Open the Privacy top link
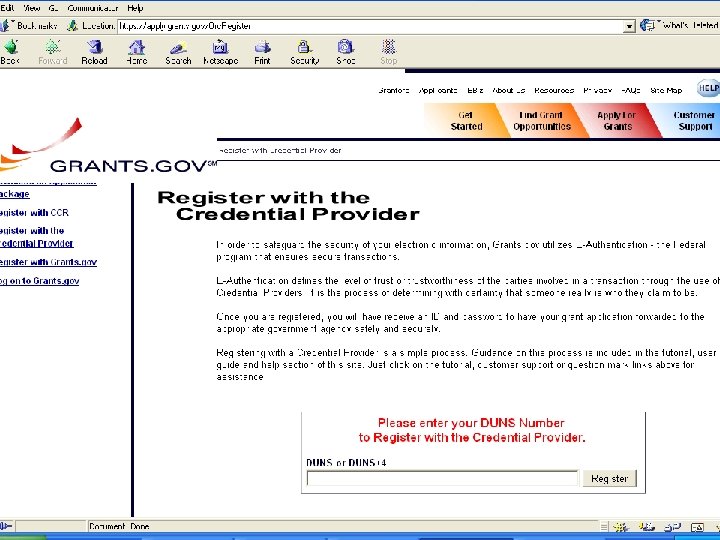 (x=597, y=90)
